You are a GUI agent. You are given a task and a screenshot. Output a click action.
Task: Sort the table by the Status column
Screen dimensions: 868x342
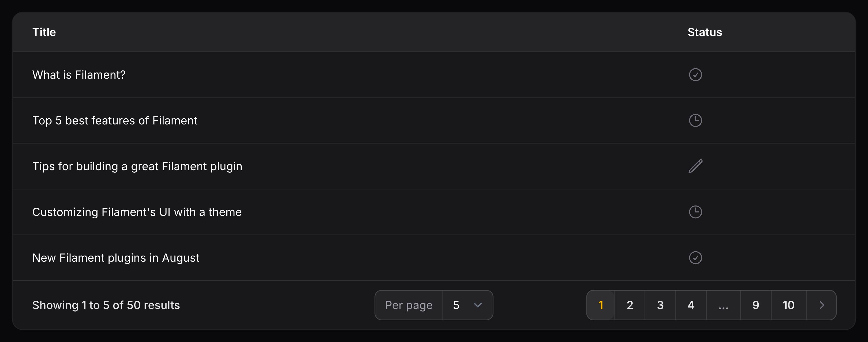(705, 32)
